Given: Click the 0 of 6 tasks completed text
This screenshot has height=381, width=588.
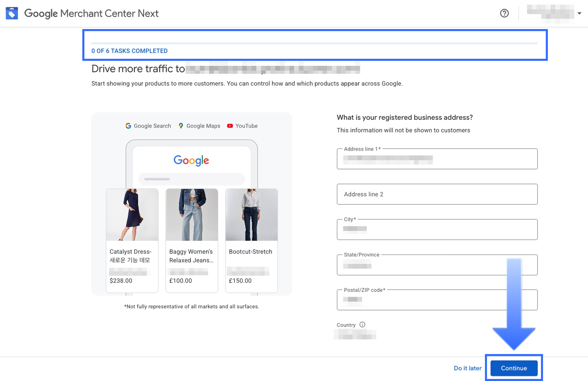Looking at the screenshot, I should (129, 51).
